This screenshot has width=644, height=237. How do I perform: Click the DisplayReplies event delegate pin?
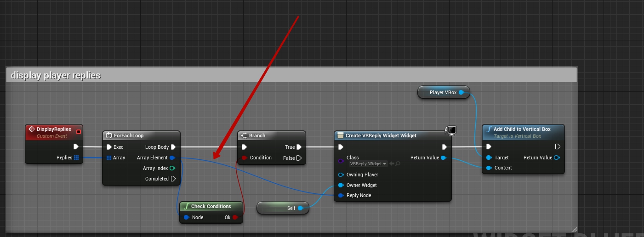coord(79,132)
